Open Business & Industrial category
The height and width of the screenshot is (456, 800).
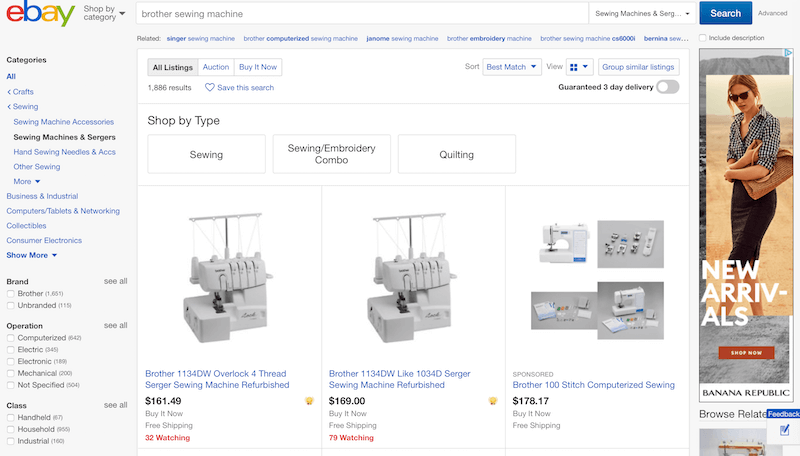pyautogui.click(x=42, y=196)
